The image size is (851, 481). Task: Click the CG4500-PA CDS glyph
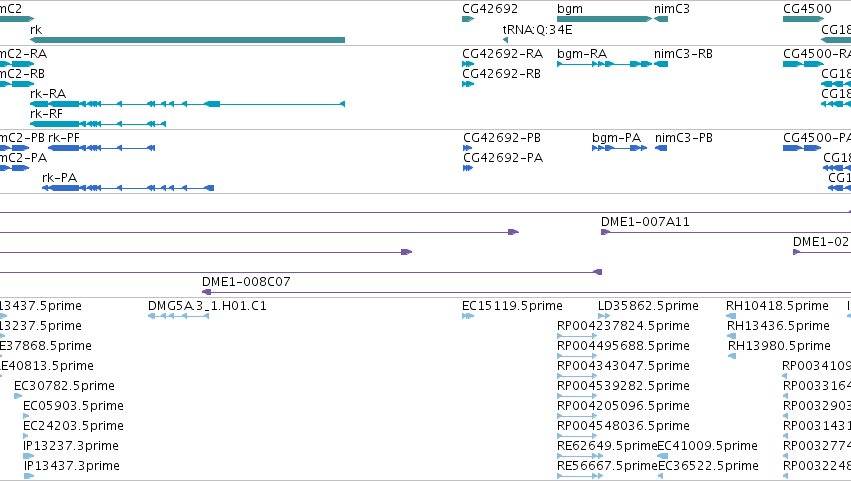802,148
